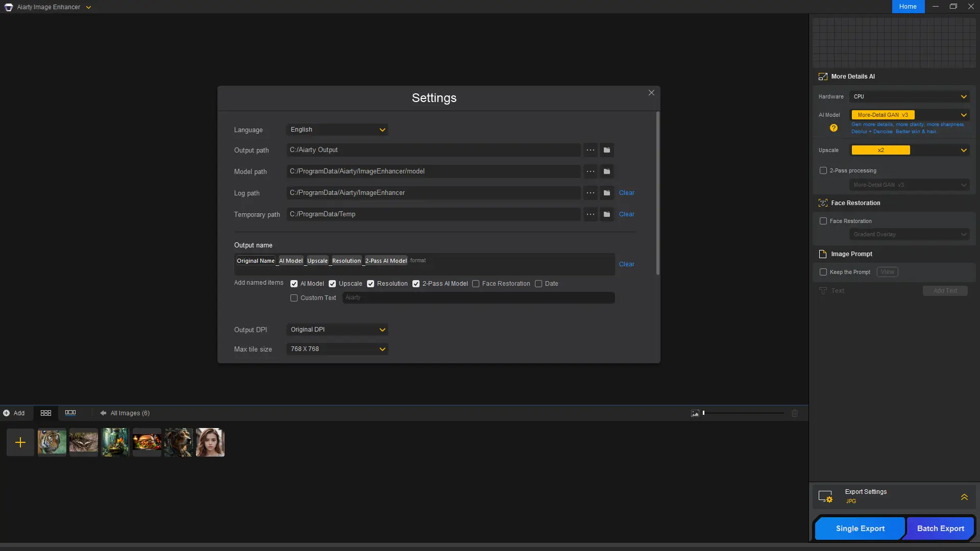
Task: Expand the Max tile size dropdown
Action: coord(337,349)
